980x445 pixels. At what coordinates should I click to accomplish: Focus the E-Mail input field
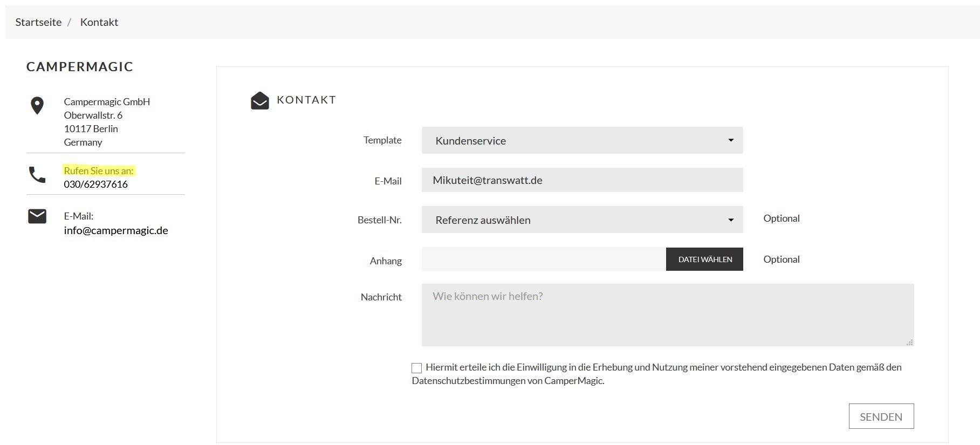[582, 180]
